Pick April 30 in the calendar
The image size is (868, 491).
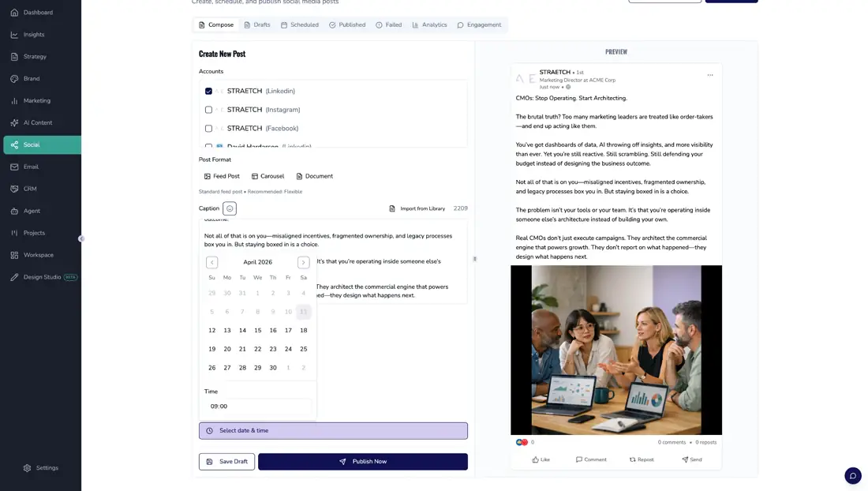pos(273,368)
